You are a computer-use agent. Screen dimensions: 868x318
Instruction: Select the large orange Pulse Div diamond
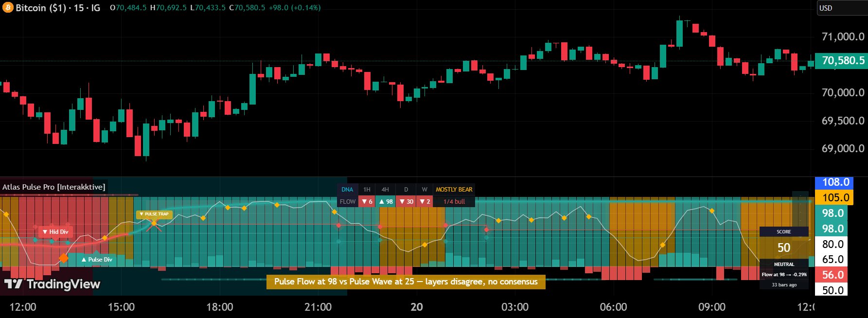(64, 258)
